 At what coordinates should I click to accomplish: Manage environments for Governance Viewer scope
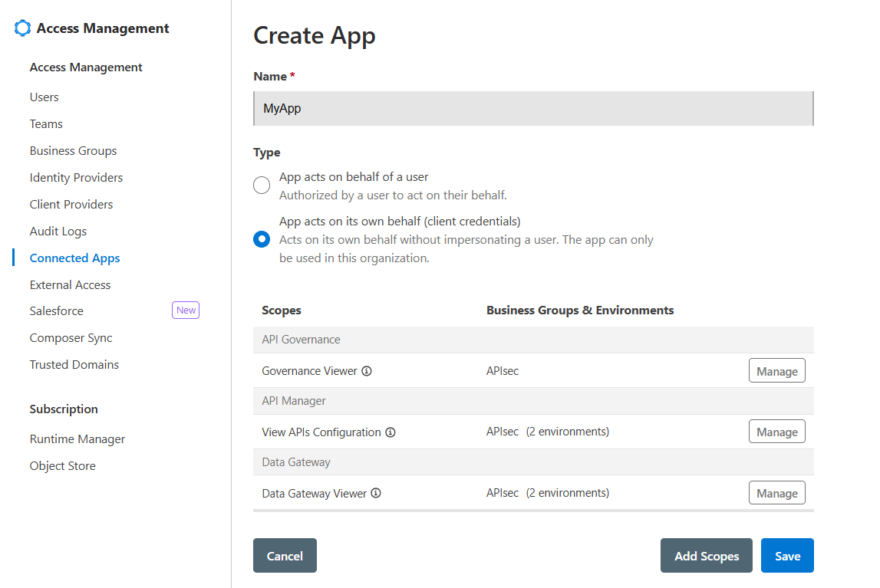[776, 370]
